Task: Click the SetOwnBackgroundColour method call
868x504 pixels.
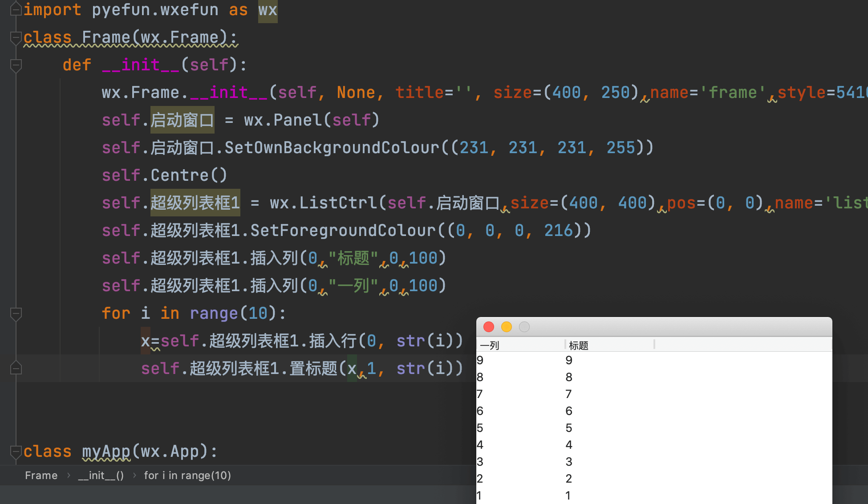Action: (x=332, y=147)
